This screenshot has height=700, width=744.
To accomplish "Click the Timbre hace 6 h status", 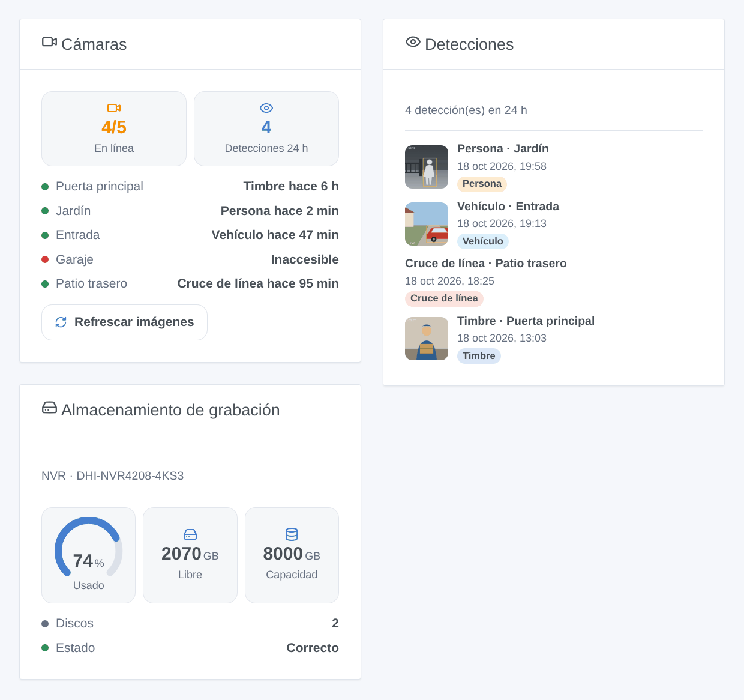I will point(291,187).
